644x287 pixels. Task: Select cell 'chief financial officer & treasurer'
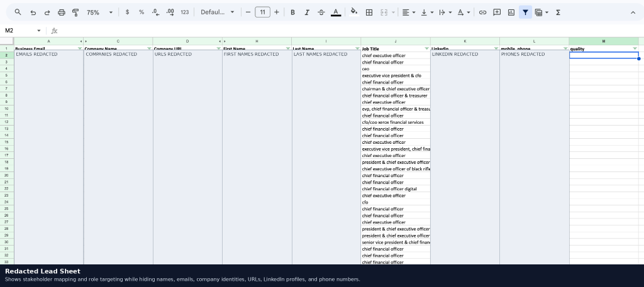396,95
